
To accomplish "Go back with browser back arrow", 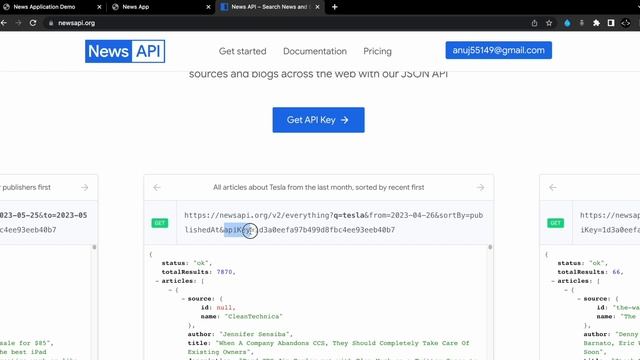I will (x=4, y=23).
